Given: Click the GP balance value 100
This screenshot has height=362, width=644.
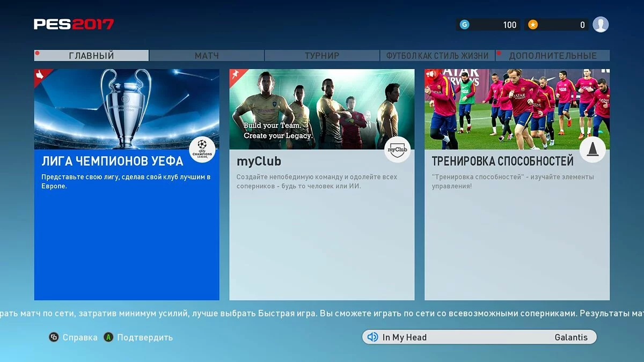Looking at the screenshot, I should pos(510,25).
